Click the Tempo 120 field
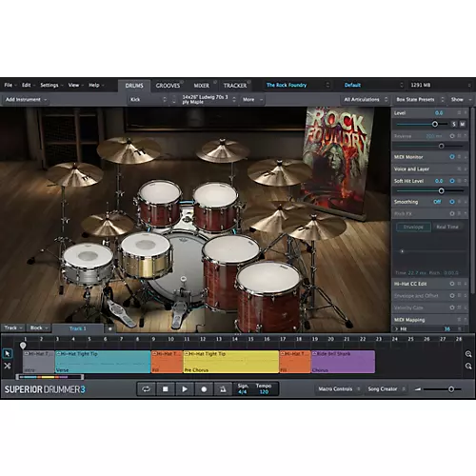476x476 pixels. click(264, 392)
